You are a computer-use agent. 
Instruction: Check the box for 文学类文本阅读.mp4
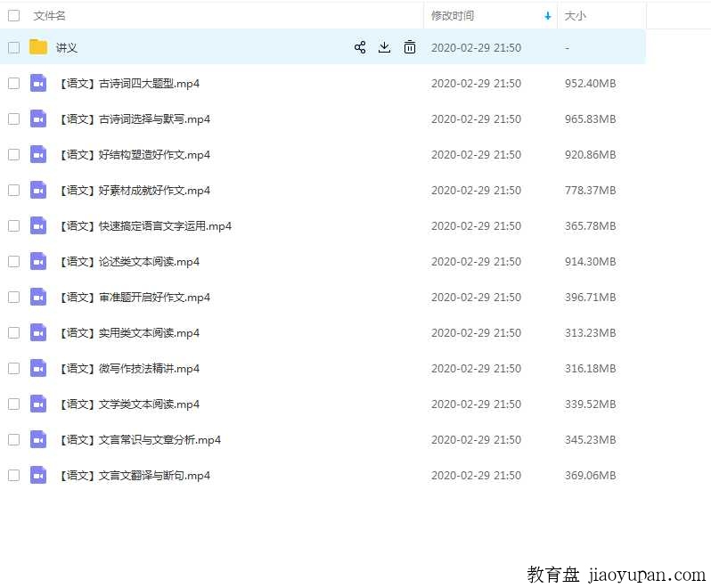14,404
